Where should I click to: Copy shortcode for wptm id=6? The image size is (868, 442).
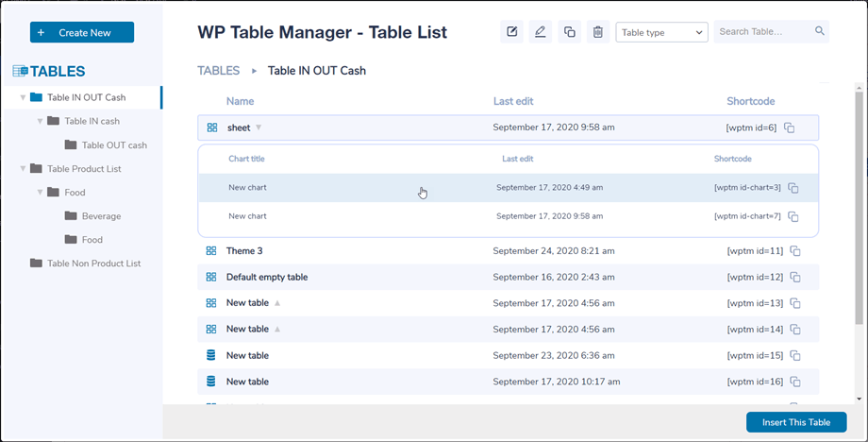tap(790, 128)
